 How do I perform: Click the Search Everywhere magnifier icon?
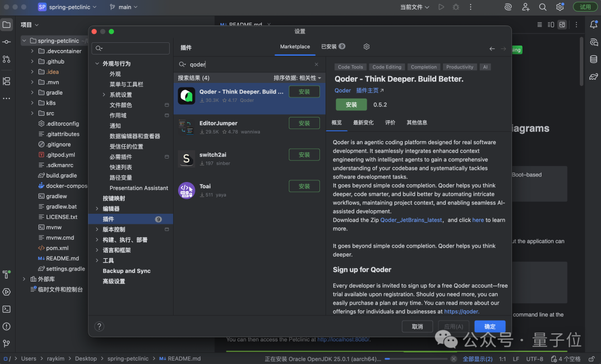point(543,7)
